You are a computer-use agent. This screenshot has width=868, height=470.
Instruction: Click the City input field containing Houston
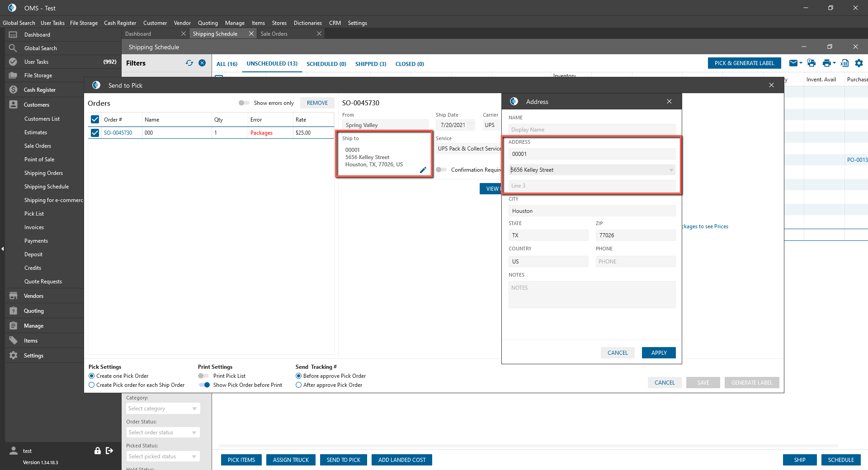[x=591, y=211]
